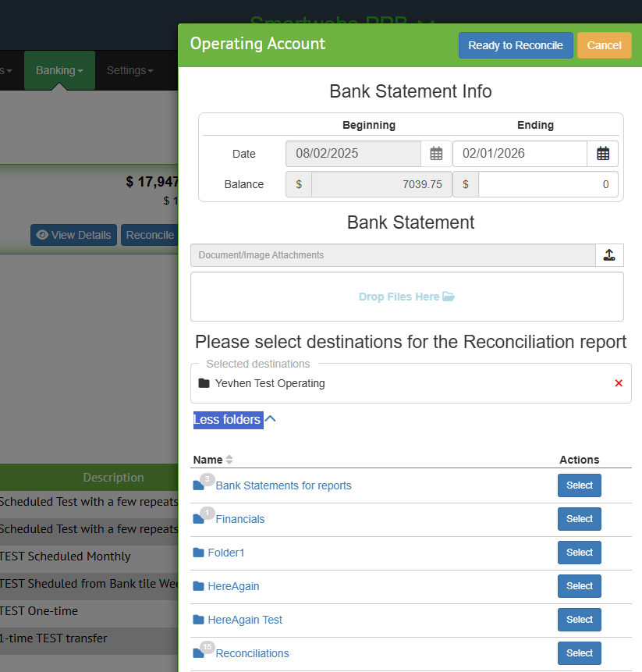
Task: Remove Yevhen Test Operating destination
Action: (619, 383)
